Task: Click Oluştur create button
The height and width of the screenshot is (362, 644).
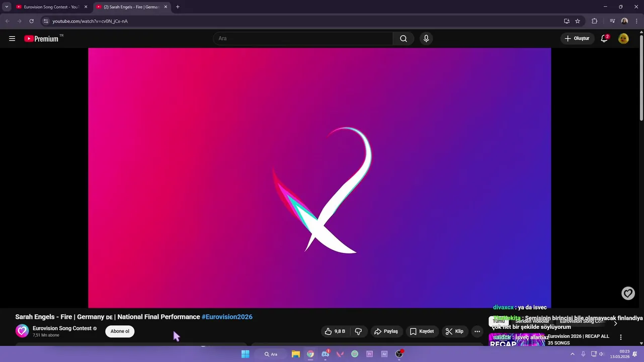Action: tap(577, 39)
